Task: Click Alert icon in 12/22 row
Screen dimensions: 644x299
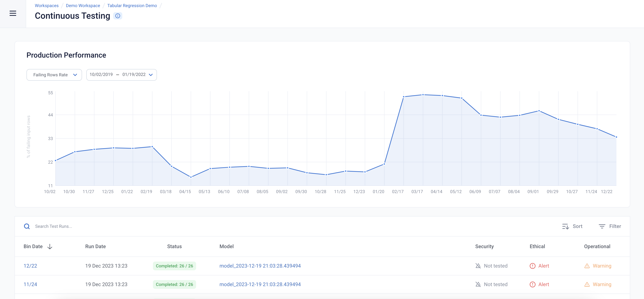Action: [532, 266]
